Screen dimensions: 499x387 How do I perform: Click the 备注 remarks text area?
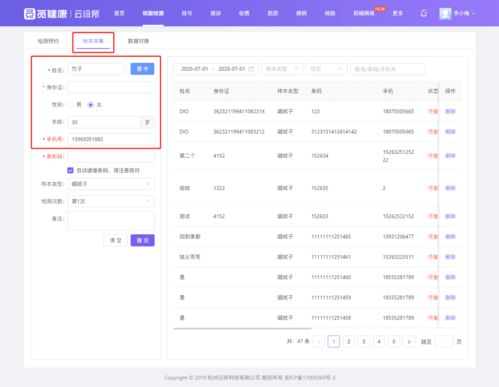[x=111, y=220]
